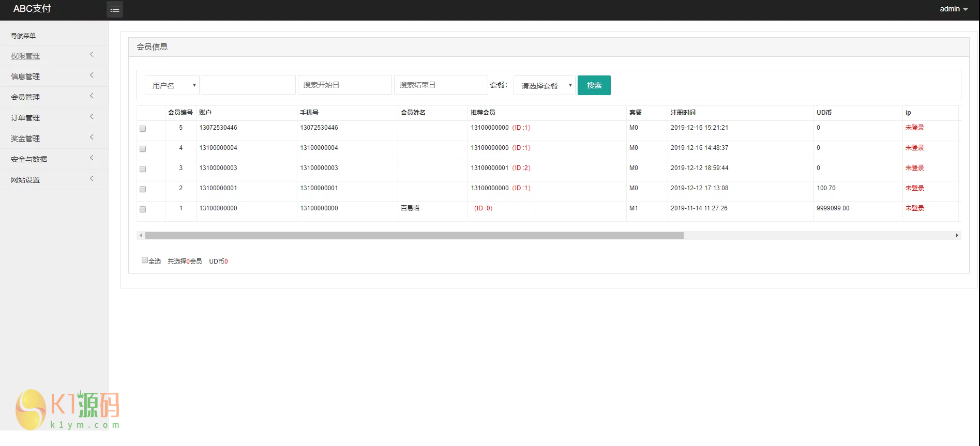Screen dimensions: 980x446
Task: Expand the 信息管理 menu
Action: point(54,76)
